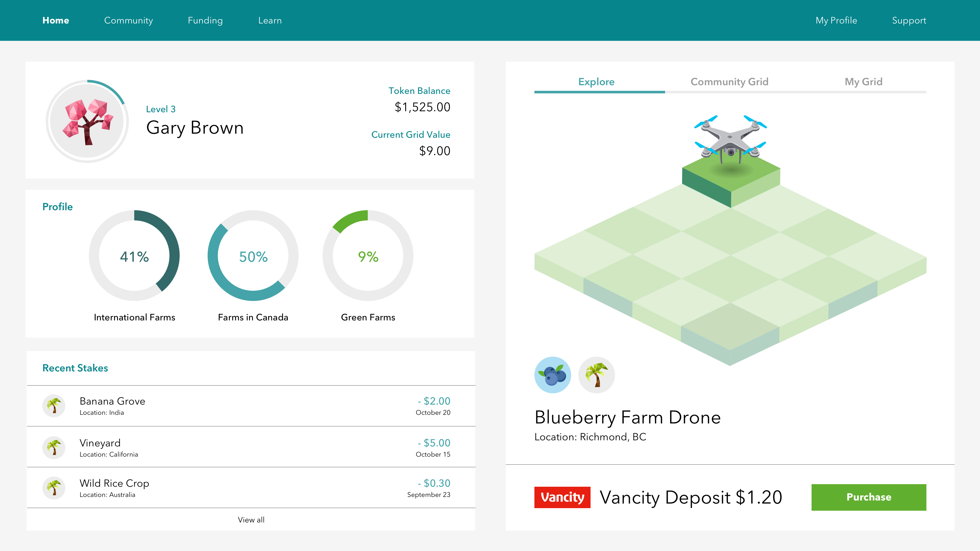The height and width of the screenshot is (551, 980).
Task: Click the $1,525.00 token balance value
Action: click(422, 107)
